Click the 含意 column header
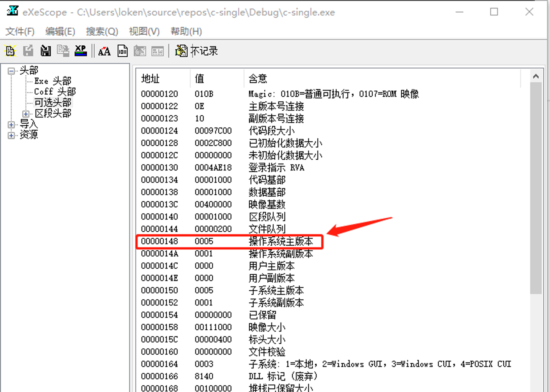 coord(382,79)
